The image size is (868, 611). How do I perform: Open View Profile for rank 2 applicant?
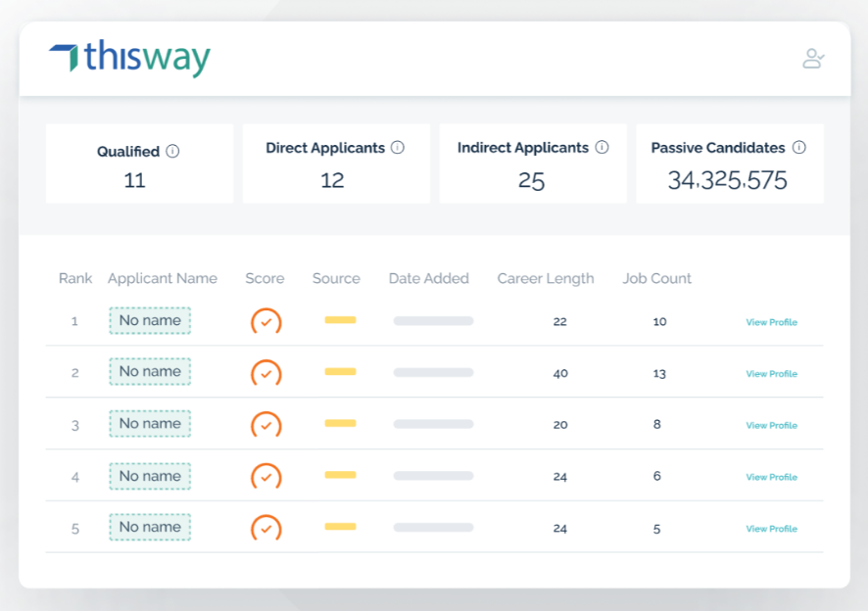[771, 374]
